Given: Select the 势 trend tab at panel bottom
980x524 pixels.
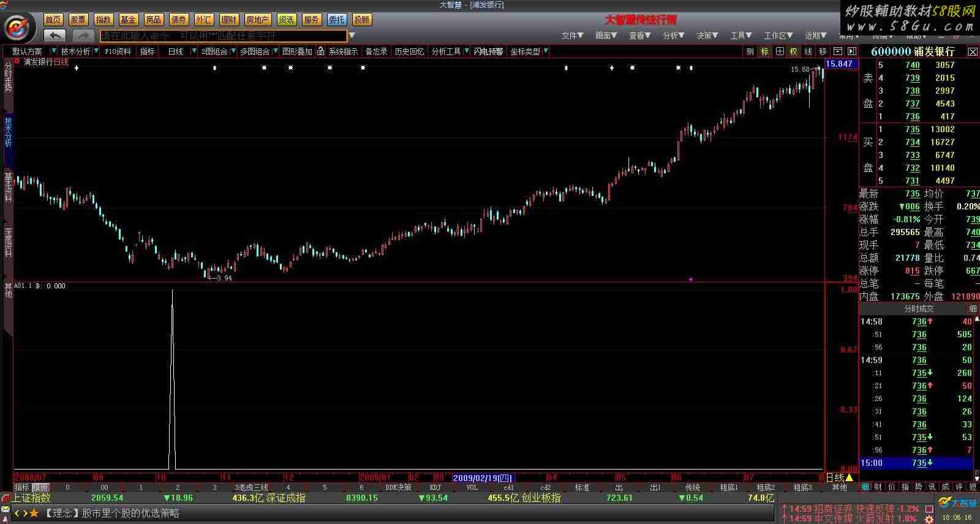Looking at the screenshot, I should click(x=919, y=487).
